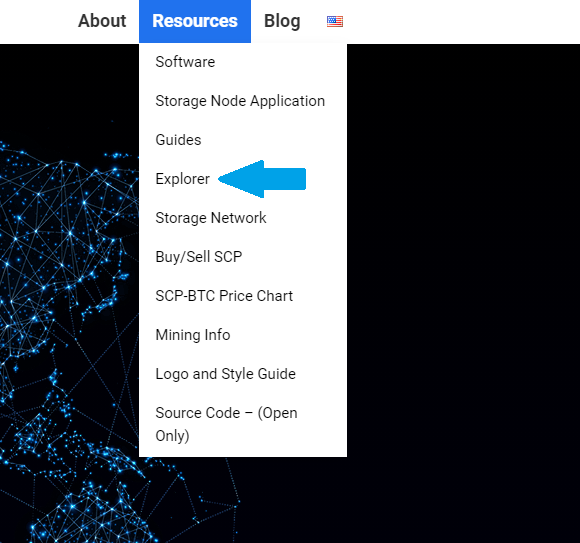580x543 pixels.
Task: Click white header space left of About
Action: (37, 21)
